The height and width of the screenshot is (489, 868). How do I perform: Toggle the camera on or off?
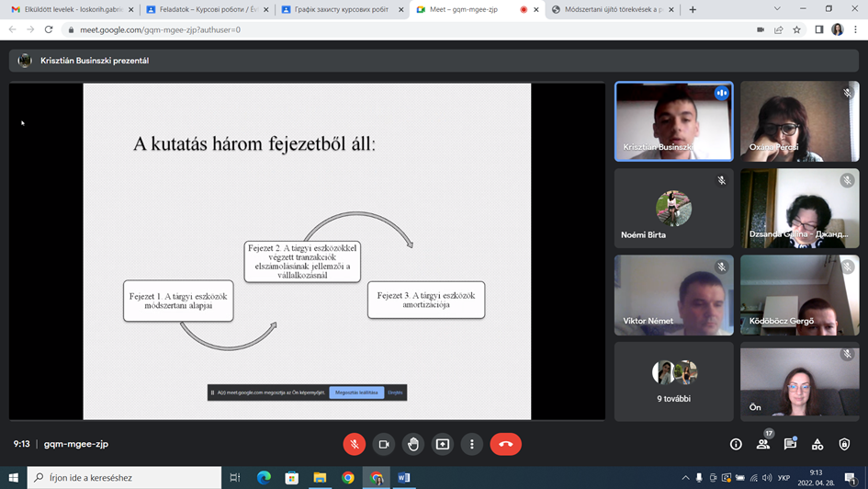(x=384, y=444)
